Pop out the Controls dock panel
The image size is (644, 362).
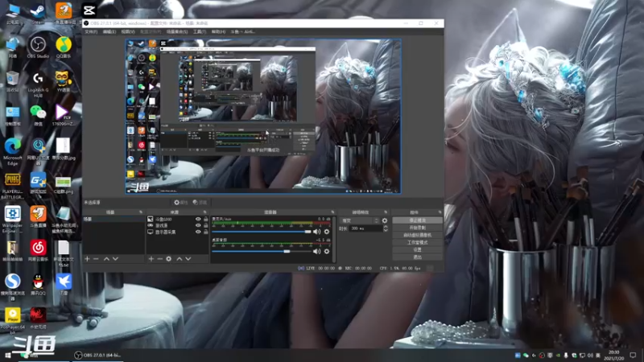(x=440, y=212)
